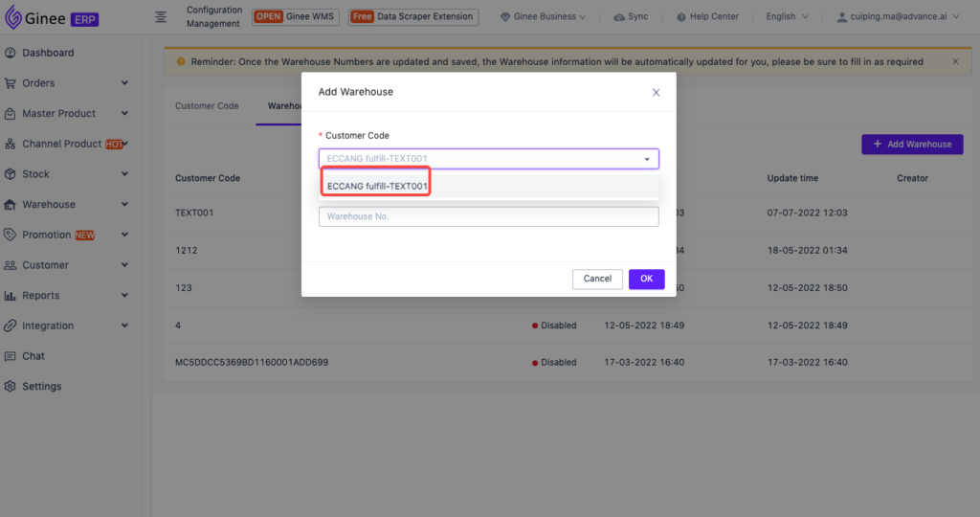Image resolution: width=980 pixels, height=517 pixels.
Task: Click the Warehouse No. input field
Action: click(x=489, y=216)
